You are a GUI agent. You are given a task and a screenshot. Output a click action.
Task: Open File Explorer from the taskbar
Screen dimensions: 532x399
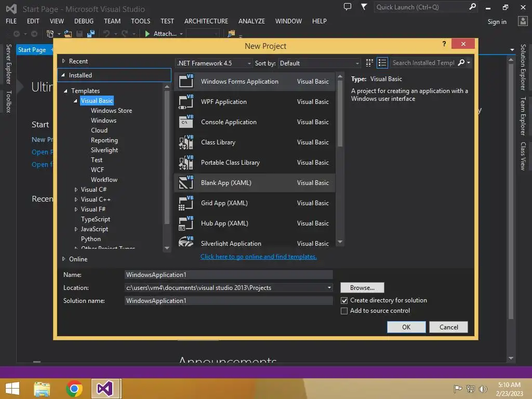click(42, 389)
